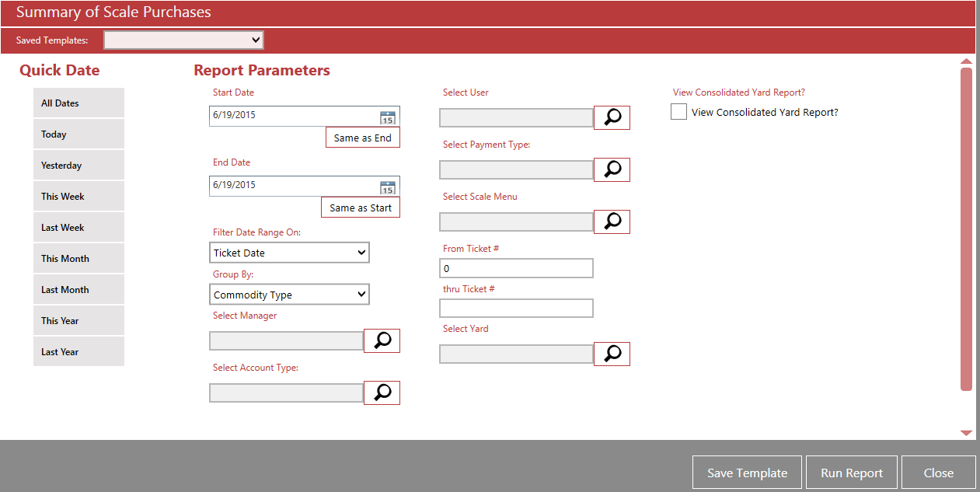The width and height of the screenshot is (980, 492).
Task: Click the From Ticket # field
Action: [516, 268]
